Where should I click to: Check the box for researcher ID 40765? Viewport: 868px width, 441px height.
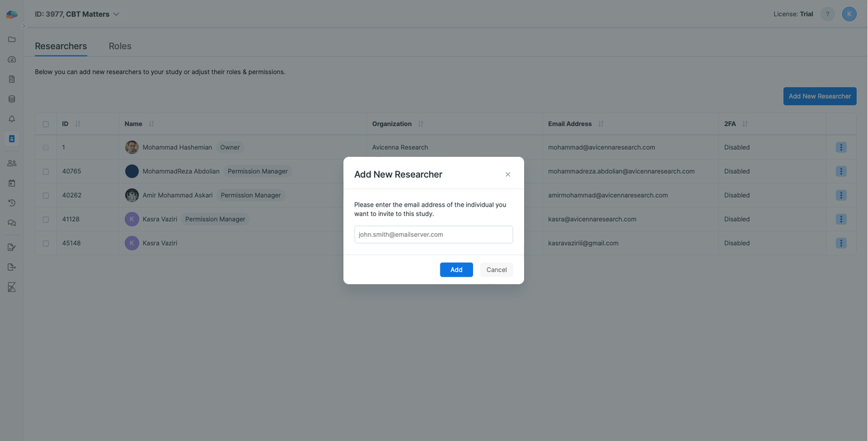45,171
